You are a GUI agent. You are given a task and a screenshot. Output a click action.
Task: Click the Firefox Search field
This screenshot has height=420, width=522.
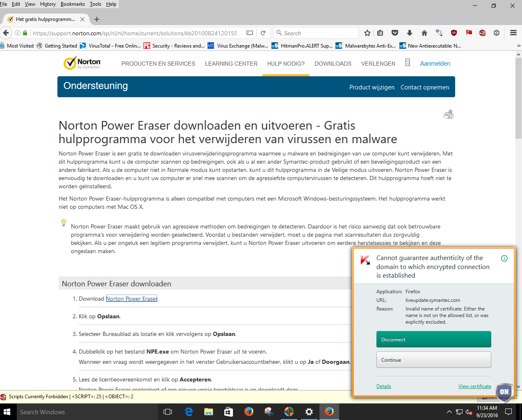click(316, 33)
